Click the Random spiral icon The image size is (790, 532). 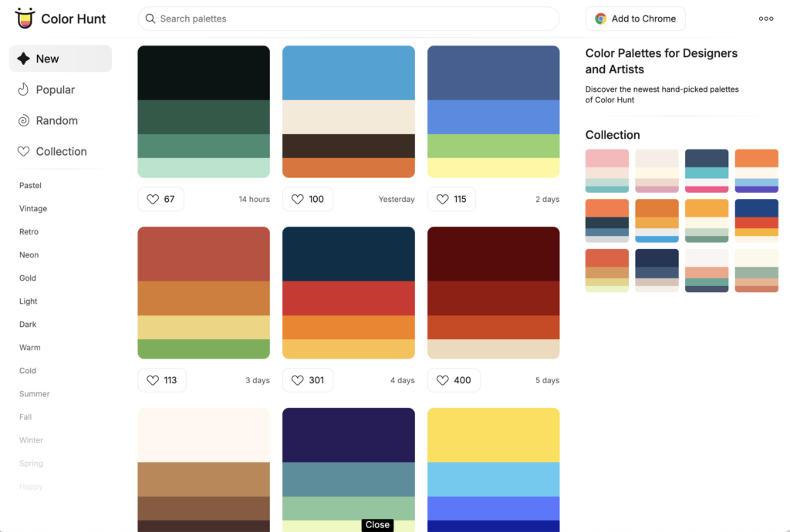pyautogui.click(x=23, y=120)
